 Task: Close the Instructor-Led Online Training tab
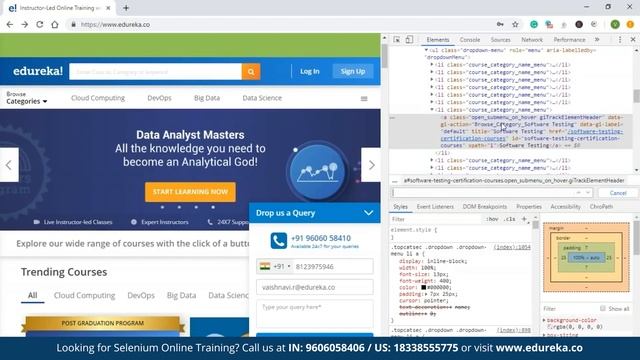tap(108, 8)
